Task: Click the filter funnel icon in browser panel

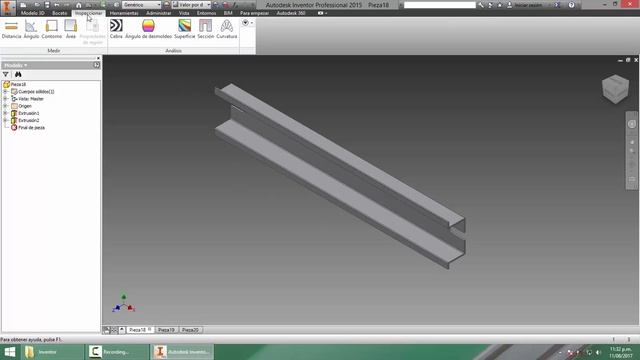Action: [6, 74]
